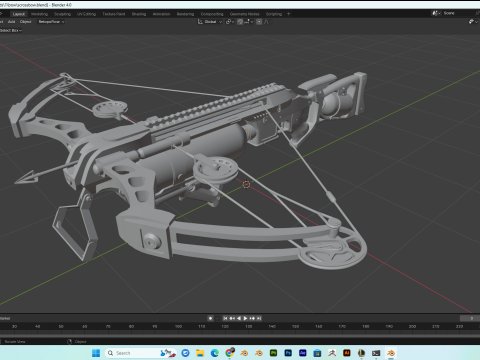
Task: Open the Terminal taskbar icon
Action: (x=376, y=353)
